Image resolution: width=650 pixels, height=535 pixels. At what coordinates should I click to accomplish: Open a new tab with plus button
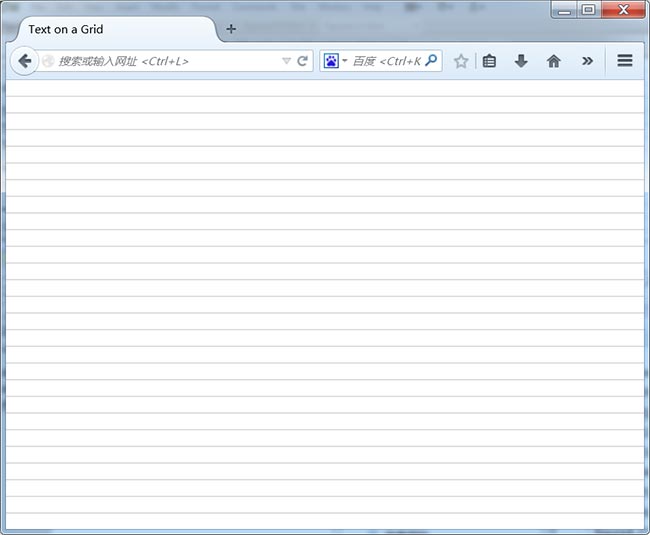coord(231,29)
